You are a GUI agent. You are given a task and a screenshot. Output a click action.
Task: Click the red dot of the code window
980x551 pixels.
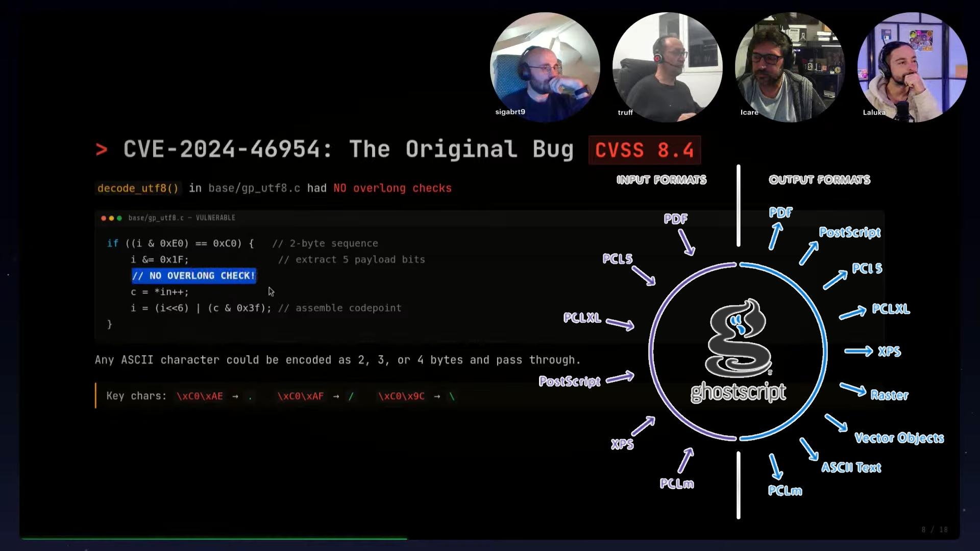[104, 218]
